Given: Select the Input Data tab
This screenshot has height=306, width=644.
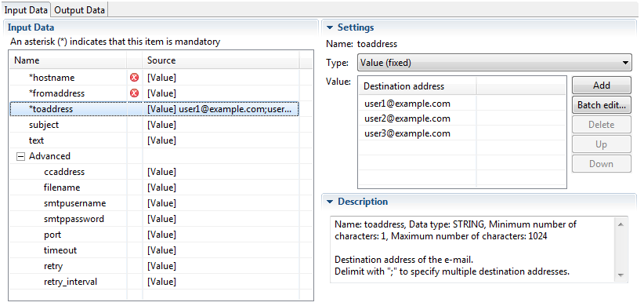Looking at the screenshot, I should 26,10.
